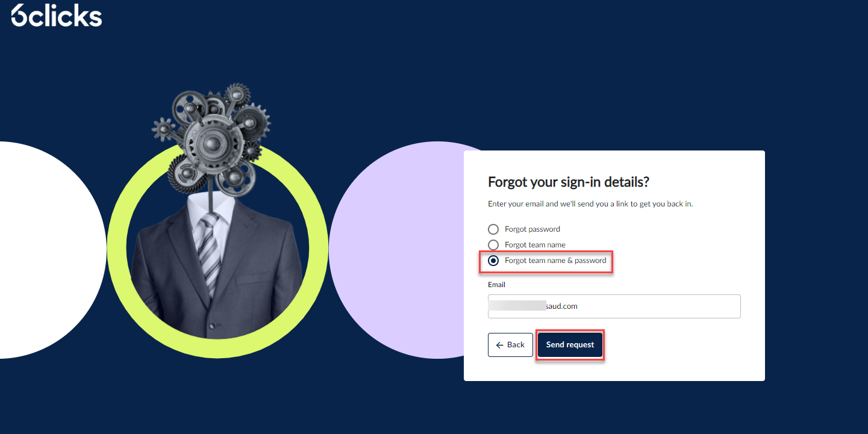Click the Forgot team name label text

pyautogui.click(x=535, y=245)
